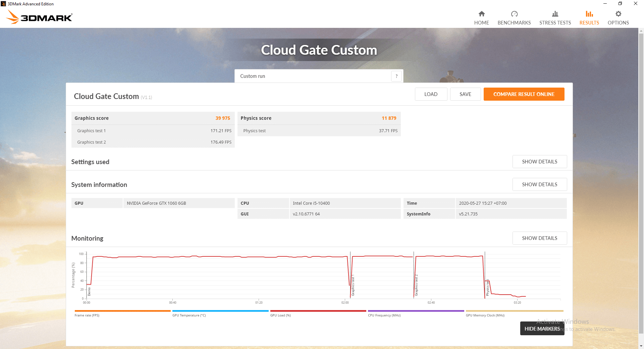Click the LOAD button
Image resolution: width=644 pixels, height=349 pixels.
(x=431, y=94)
